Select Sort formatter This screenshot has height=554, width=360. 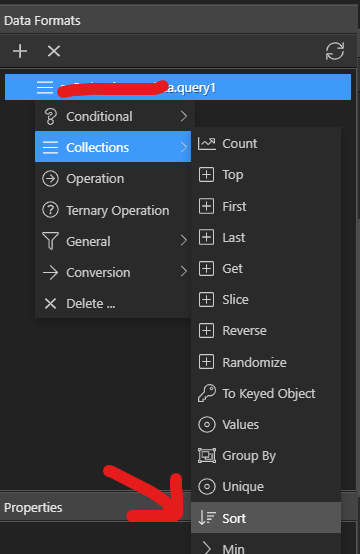[266, 518]
